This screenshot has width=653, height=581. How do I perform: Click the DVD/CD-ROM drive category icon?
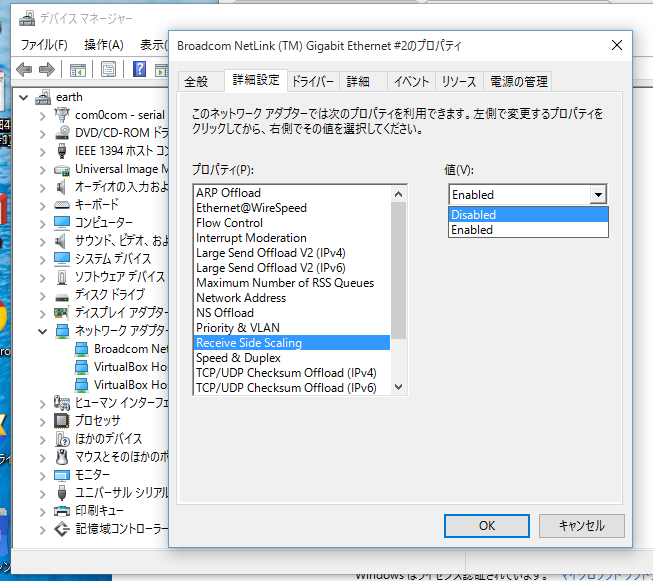pos(62,132)
